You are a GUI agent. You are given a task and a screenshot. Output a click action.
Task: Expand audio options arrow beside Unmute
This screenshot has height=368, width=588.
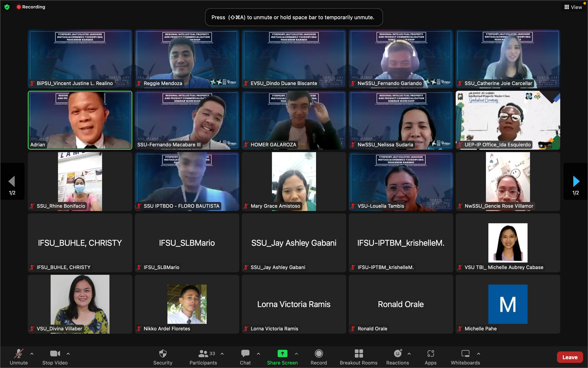point(32,354)
